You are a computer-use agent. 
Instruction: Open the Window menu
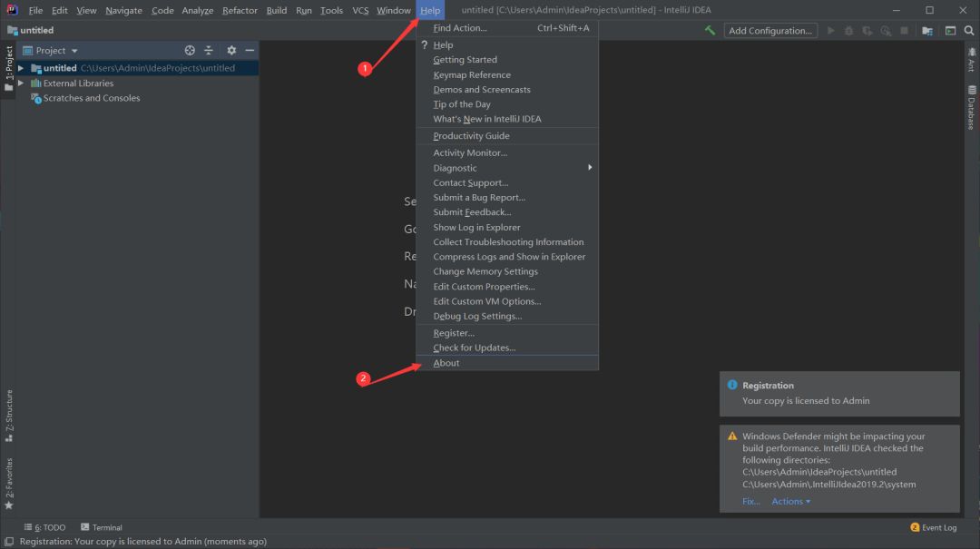(393, 10)
